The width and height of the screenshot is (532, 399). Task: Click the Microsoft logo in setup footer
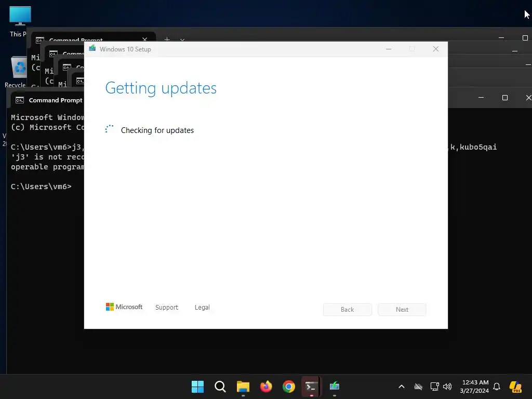click(x=124, y=307)
